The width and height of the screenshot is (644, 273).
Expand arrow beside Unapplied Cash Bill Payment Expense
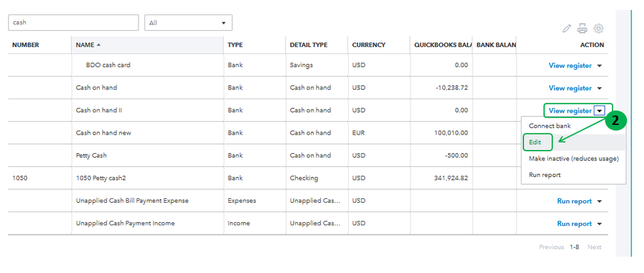coord(600,202)
